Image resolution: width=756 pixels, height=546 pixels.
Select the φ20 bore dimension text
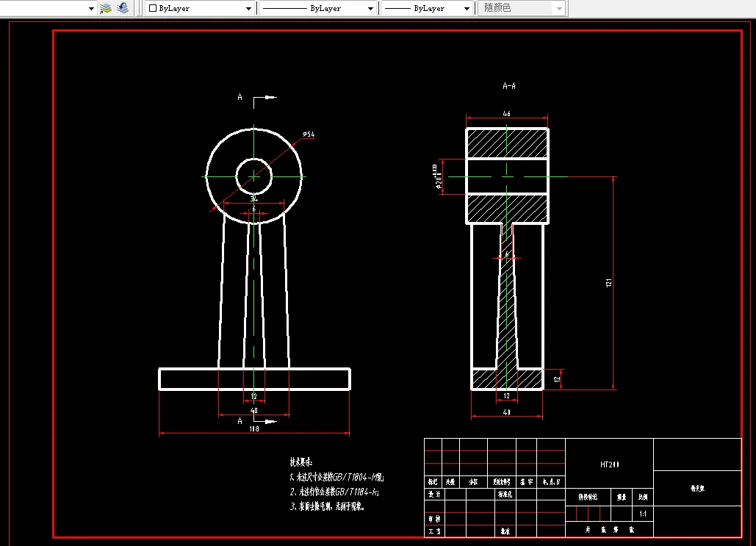click(437, 177)
